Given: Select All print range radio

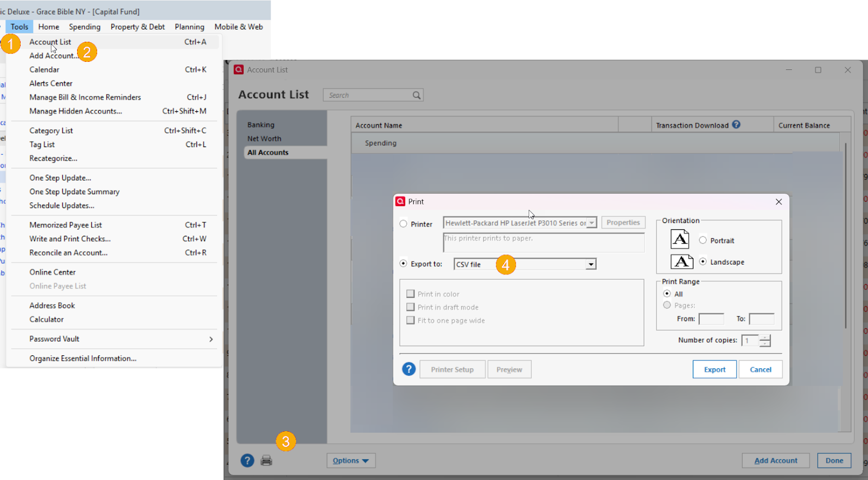Looking at the screenshot, I should (x=667, y=293).
